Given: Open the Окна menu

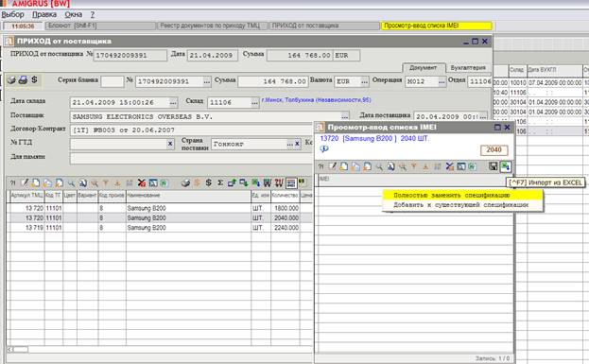Looking at the screenshot, I should pos(73,14).
